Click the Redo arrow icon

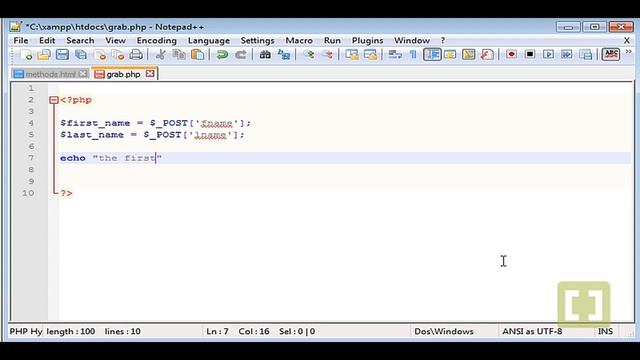(x=240, y=55)
